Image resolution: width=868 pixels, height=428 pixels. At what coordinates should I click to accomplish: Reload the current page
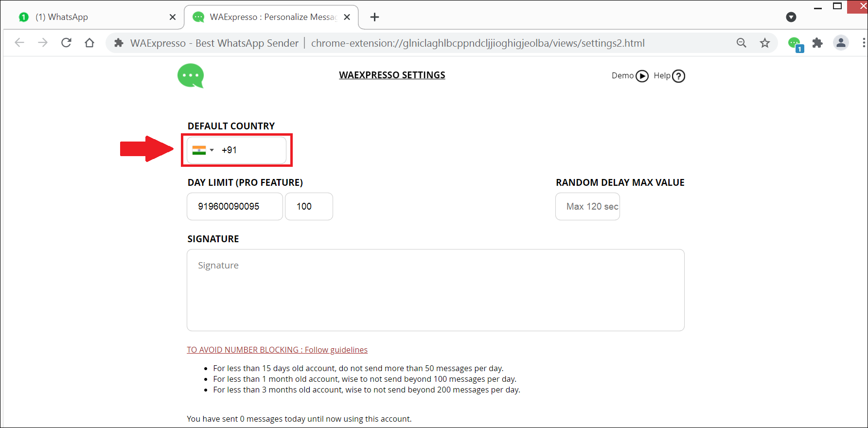tap(67, 43)
